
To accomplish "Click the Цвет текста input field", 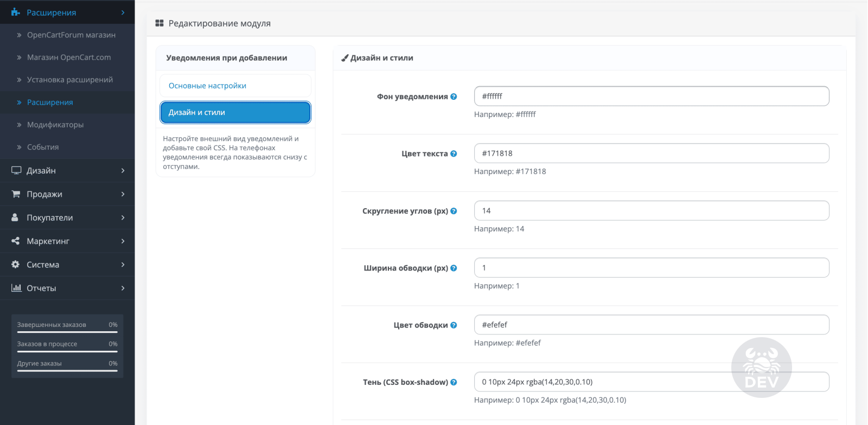I will [x=652, y=153].
